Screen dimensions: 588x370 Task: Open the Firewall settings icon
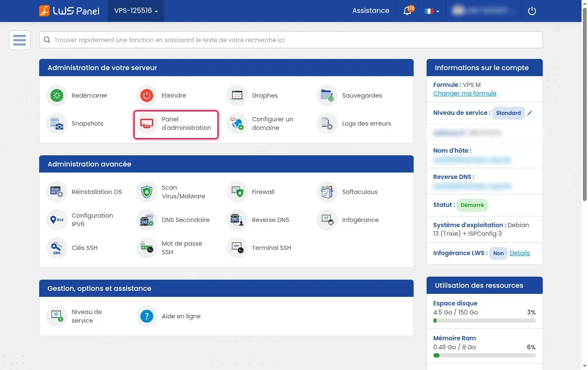(x=237, y=192)
